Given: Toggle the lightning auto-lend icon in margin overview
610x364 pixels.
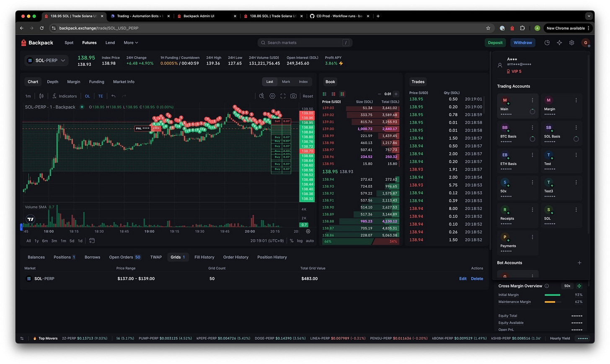Looking at the screenshot, I should (x=579, y=286).
